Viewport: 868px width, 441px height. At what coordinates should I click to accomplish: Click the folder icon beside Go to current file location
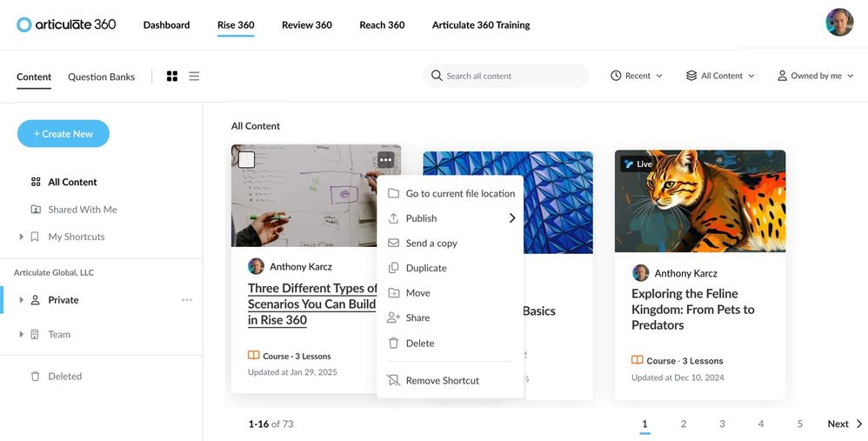pos(394,194)
